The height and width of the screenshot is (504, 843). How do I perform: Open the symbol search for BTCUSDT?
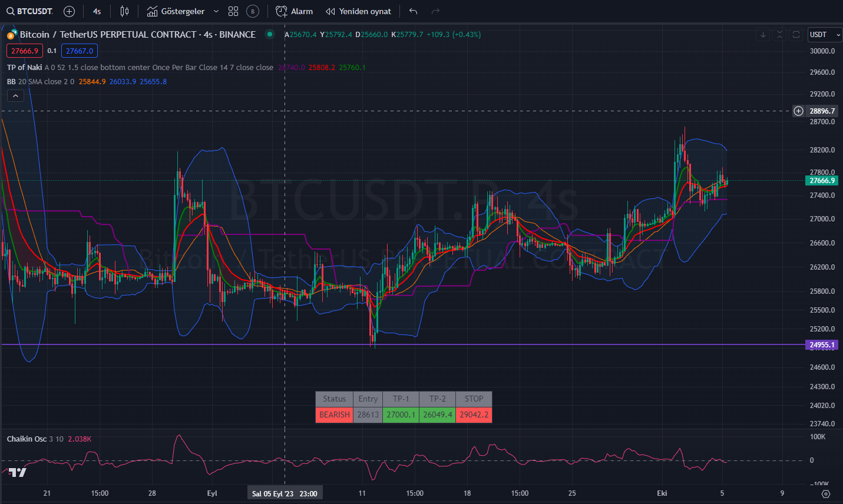[x=29, y=11]
